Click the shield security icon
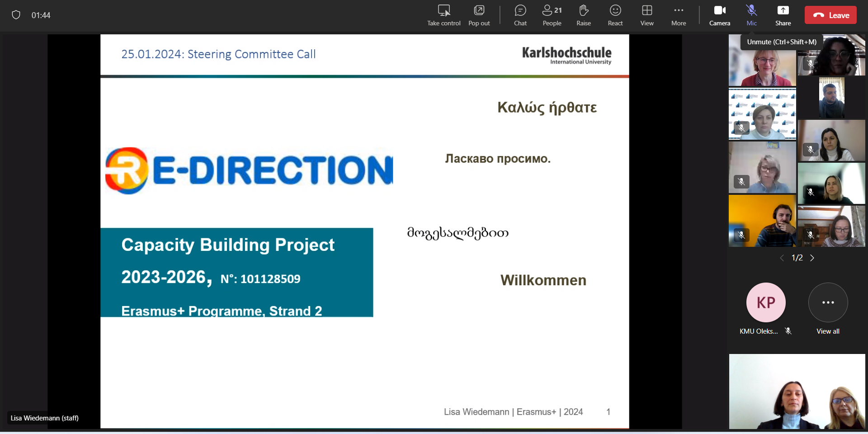868x434 pixels. click(x=16, y=15)
